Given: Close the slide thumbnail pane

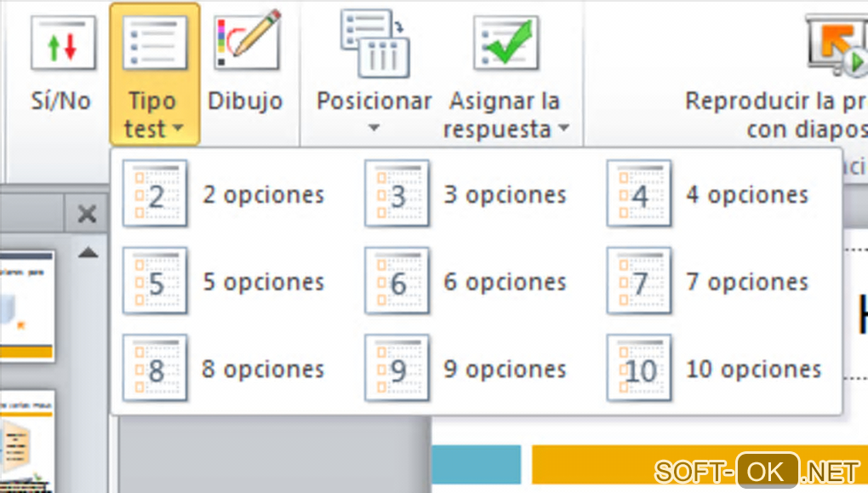Looking at the screenshot, I should (86, 215).
